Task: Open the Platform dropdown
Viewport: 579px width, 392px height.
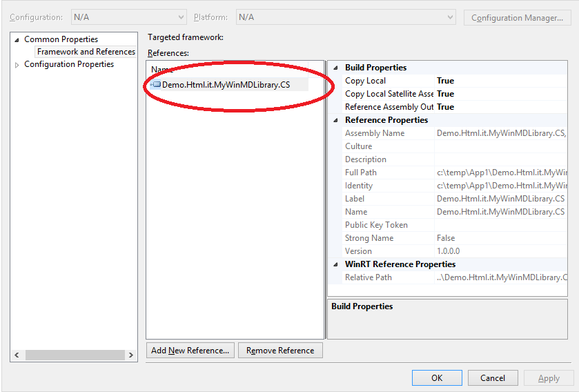Action: click(x=345, y=17)
